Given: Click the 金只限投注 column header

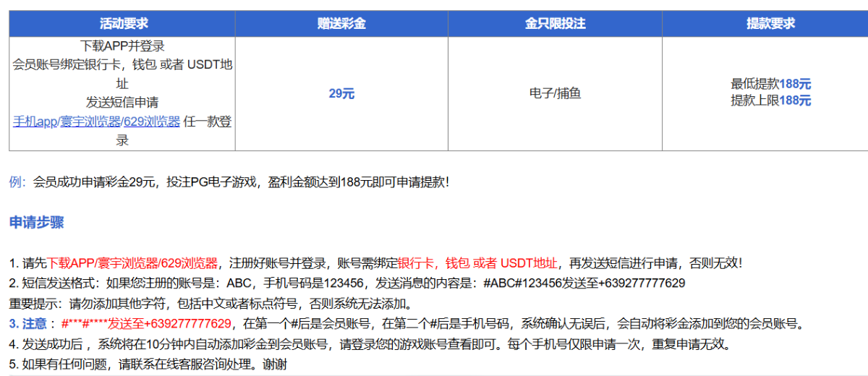Looking at the screenshot, I should [x=555, y=23].
